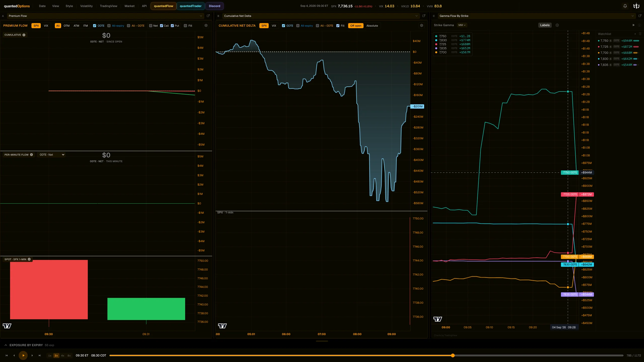
Task: Click the Strike Gamma info icon
Action: click(639, 25)
